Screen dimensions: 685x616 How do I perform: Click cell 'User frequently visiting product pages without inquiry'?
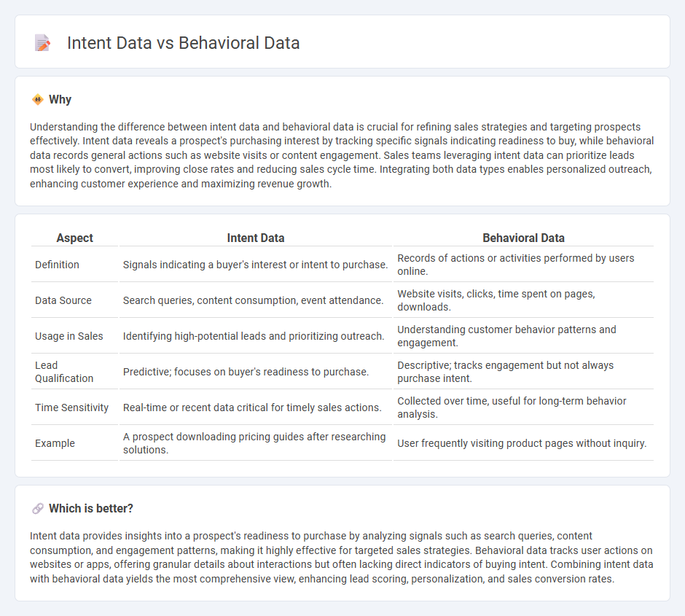click(523, 443)
